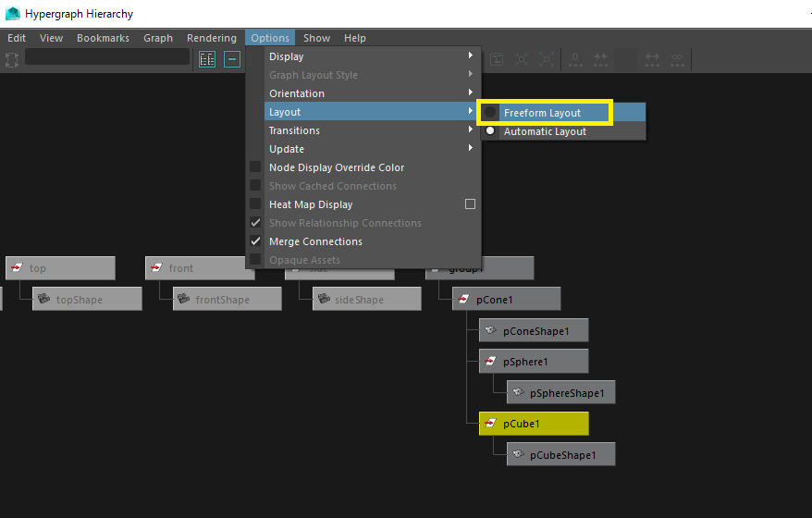Click the frame icon left of search field
Image resolution: width=812 pixels, height=518 pixels.
[12, 59]
